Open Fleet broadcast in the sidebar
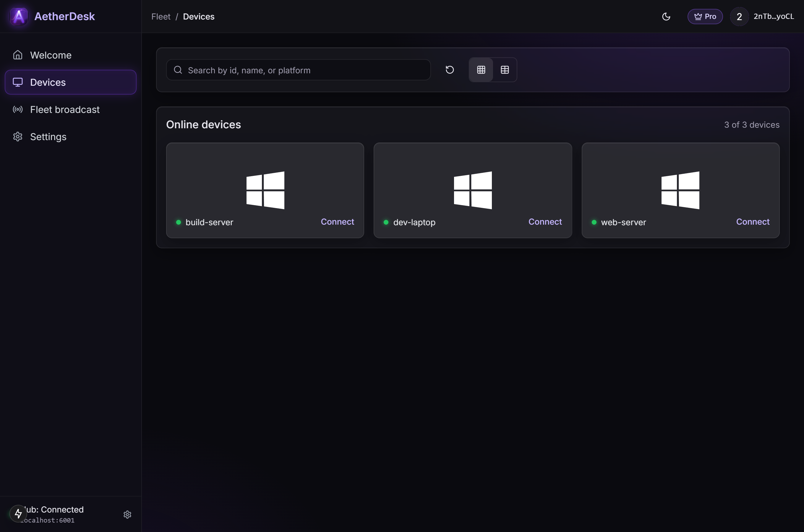The image size is (804, 532). tap(71, 109)
